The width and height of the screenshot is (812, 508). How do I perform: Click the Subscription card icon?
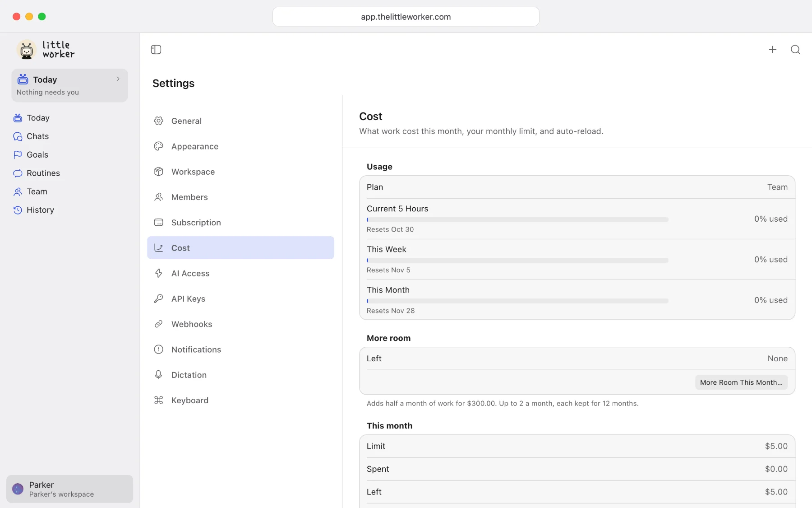[x=158, y=223]
